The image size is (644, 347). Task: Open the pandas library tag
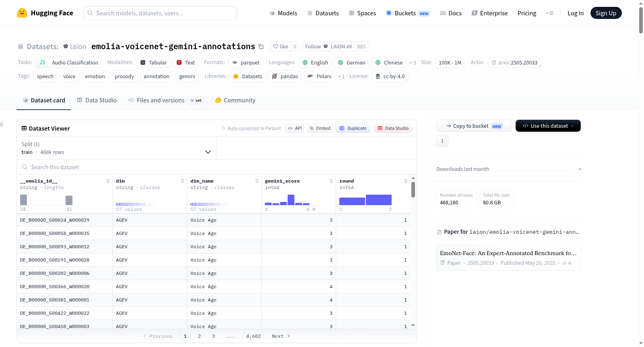[x=285, y=76]
